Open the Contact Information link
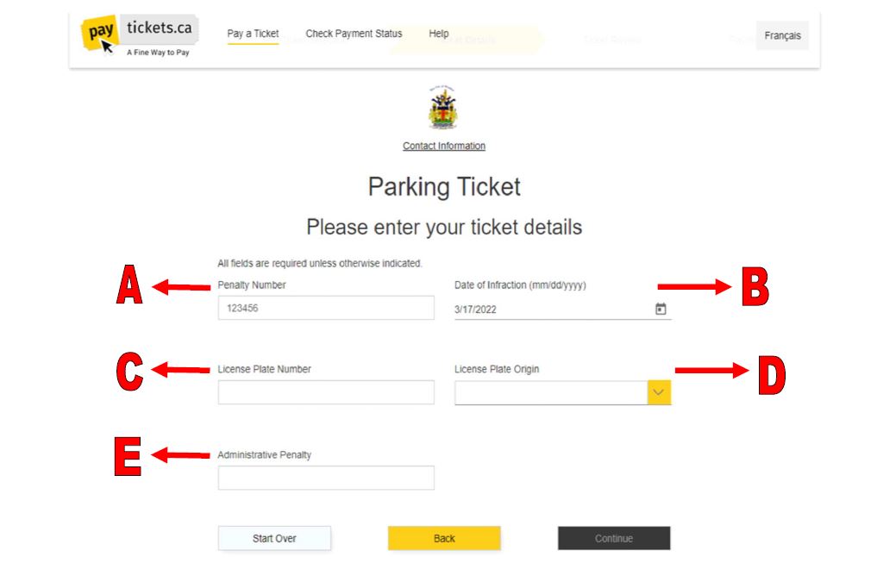896x588 pixels. (443, 145)
